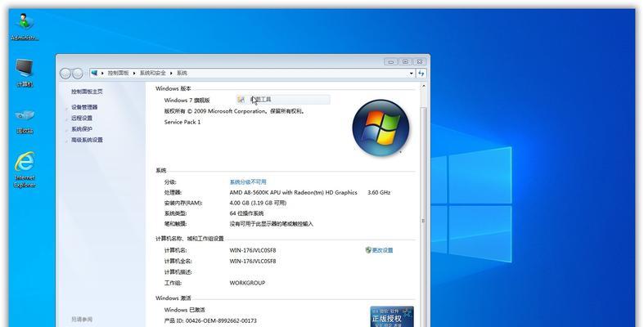This screenshot has width=644, height=327.
Task: Expand the breadcrumb arrow before 控制面板
Action: (x=102, y=73)
